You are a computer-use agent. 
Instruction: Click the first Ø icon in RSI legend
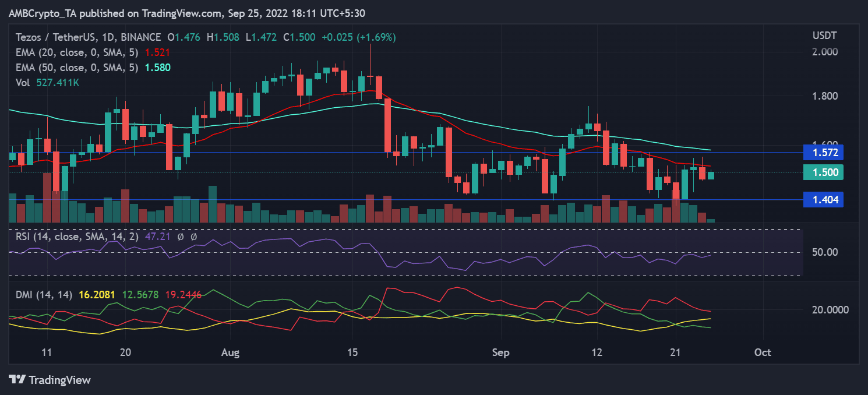pyautogui.click(x=181, y=237)
